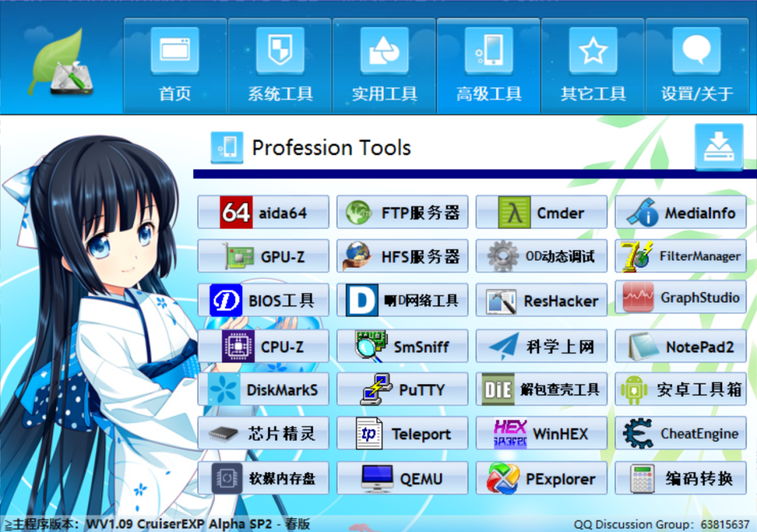The width and height of the screenshot is (757, 532).
Task: Open OD动态调试 debugger
Action: (541, 256)
